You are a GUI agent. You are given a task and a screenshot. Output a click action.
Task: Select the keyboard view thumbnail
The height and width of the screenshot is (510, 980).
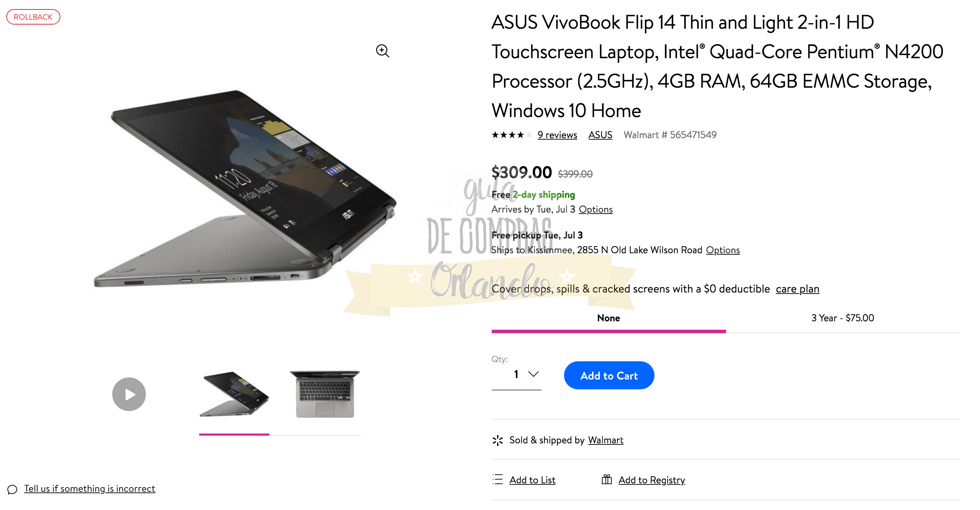(325, 394)
